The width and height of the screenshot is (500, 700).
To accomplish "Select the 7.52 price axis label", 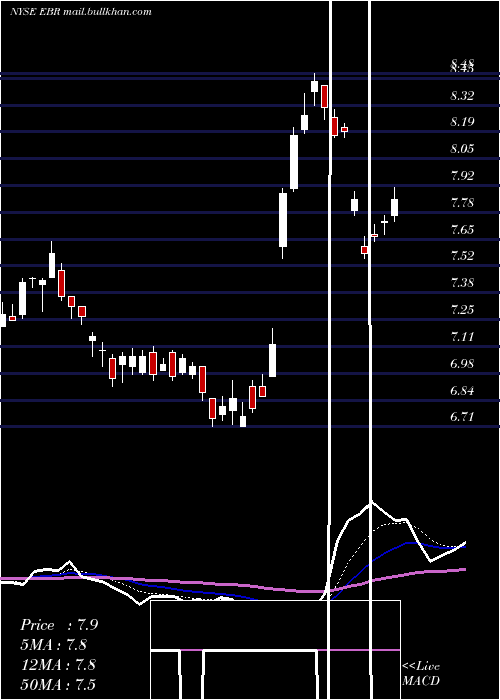I will click(x=462, y=256).
